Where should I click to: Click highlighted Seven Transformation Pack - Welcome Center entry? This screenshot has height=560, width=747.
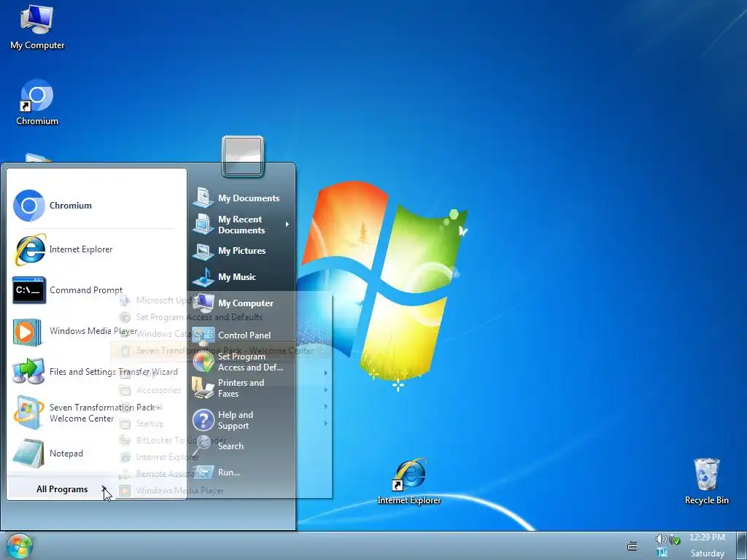221,351
